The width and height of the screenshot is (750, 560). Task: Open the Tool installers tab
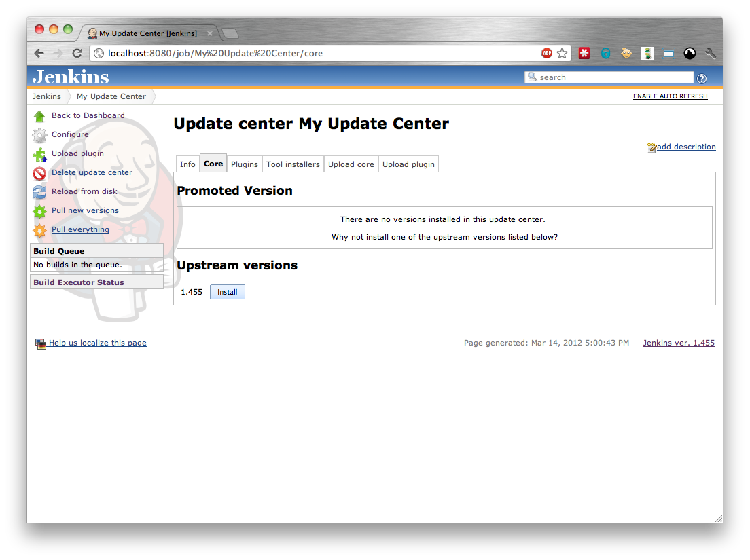pyautogui.click(x=293, y=164)
